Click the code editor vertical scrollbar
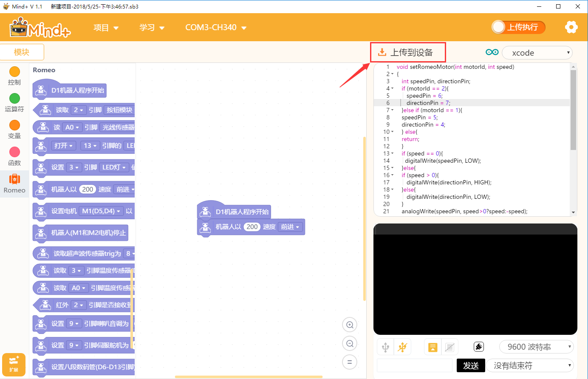588x379 pixels. point(573,110)
